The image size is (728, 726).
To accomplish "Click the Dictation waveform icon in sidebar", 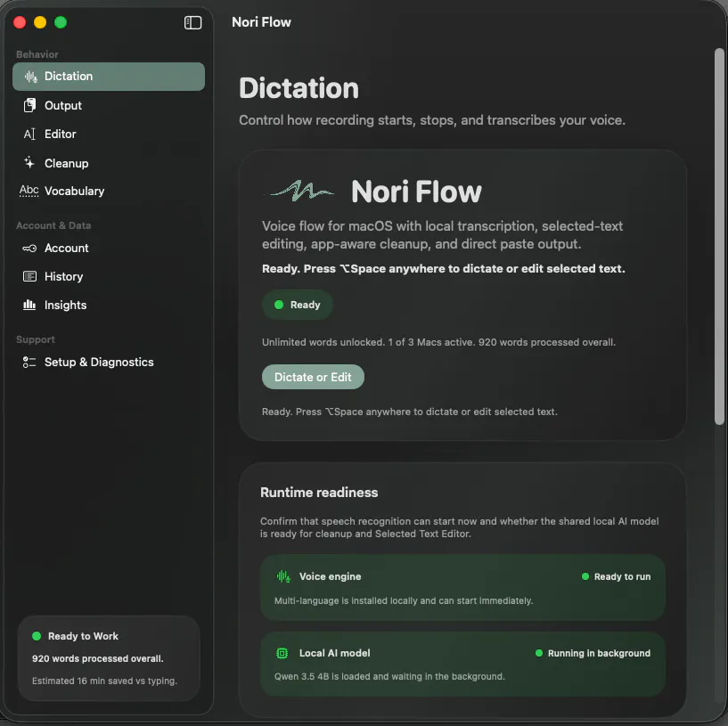I will (30, 77).
